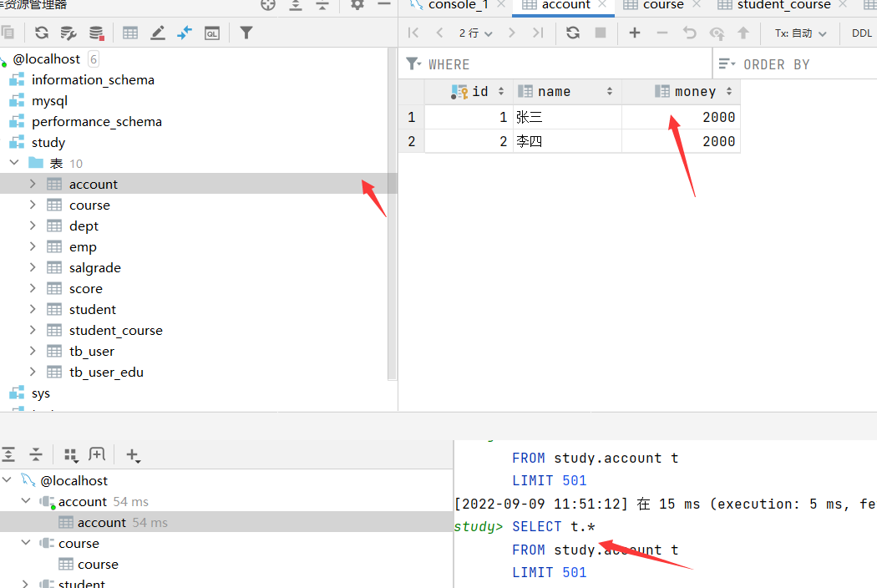This screenshot has height=588, width=877.
Task: Open the query console QL icon
Action: point(212,33)
